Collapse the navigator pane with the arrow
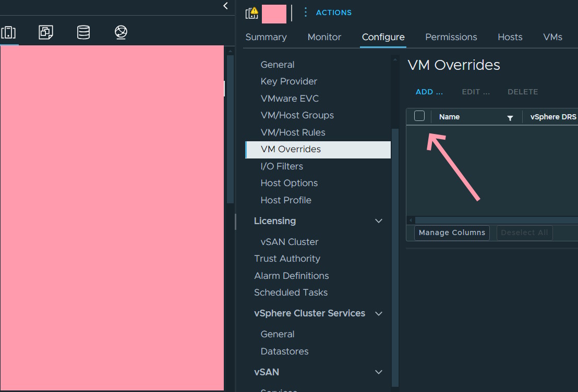The image size is (578, 392). (225, 6)
